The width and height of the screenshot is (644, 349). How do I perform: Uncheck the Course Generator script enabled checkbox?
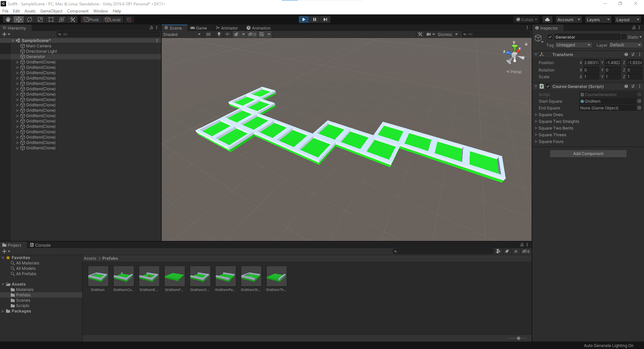[548, 86]
